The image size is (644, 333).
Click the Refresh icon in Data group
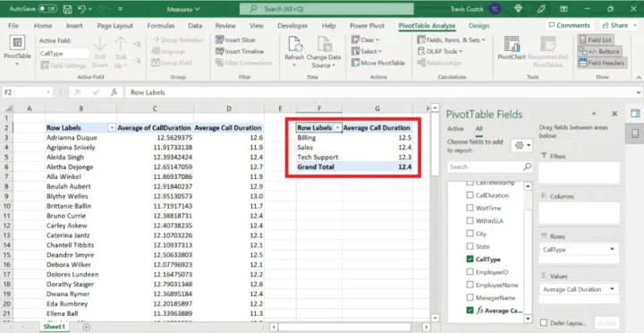[294, 45]
